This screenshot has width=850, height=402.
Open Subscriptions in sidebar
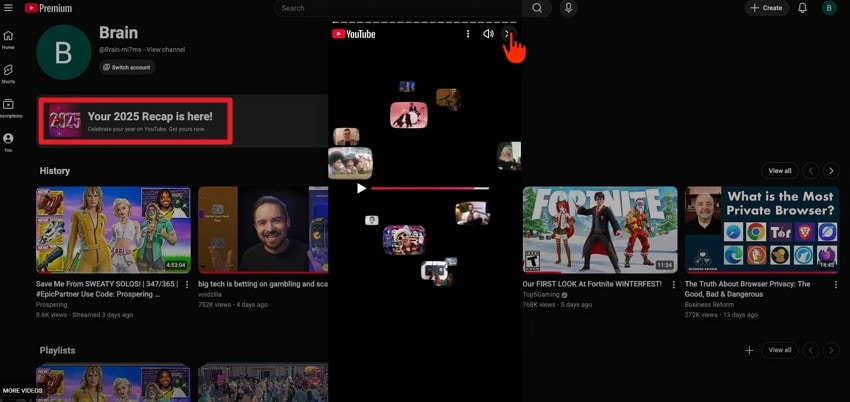click(8, 108)
